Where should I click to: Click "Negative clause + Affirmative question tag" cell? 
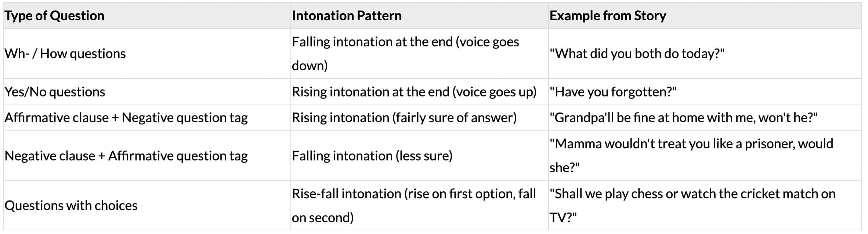click(126, 156)
